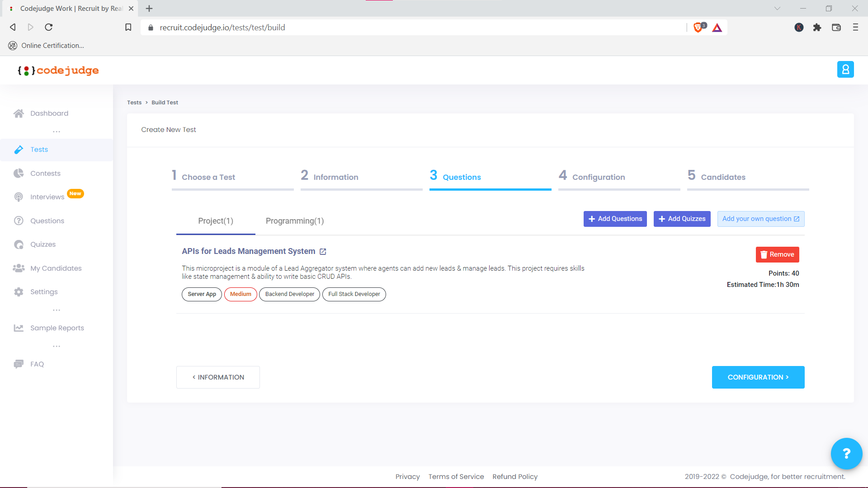Open My Candidates from the sidebar
868x488 pixels.
(x=56, y=268)
